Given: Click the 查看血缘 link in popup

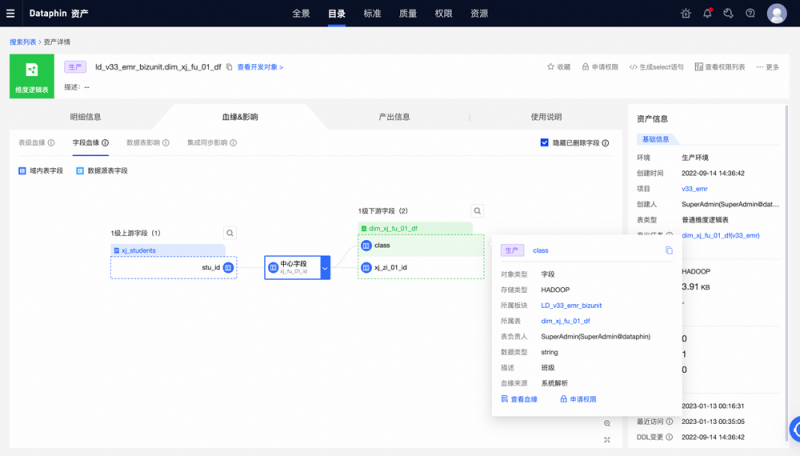Looking at the screenshot, I should tap(519, 399).
